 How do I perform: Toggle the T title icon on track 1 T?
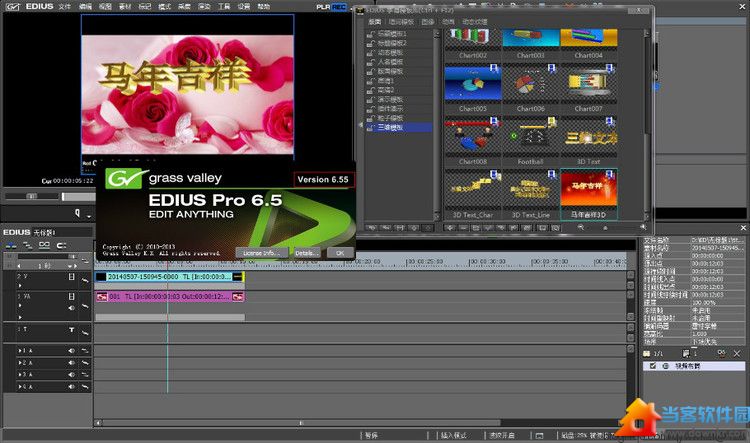coord(71,330)
